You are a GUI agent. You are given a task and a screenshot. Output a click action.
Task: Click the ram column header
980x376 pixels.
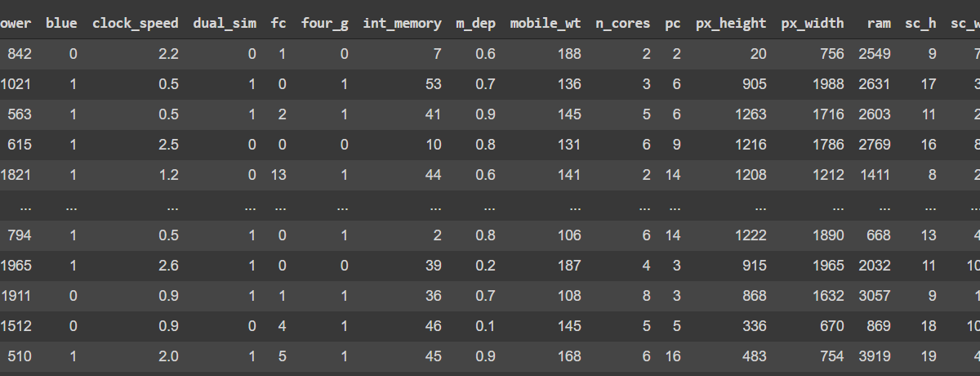pyautogui.click(x=880, y=23)
